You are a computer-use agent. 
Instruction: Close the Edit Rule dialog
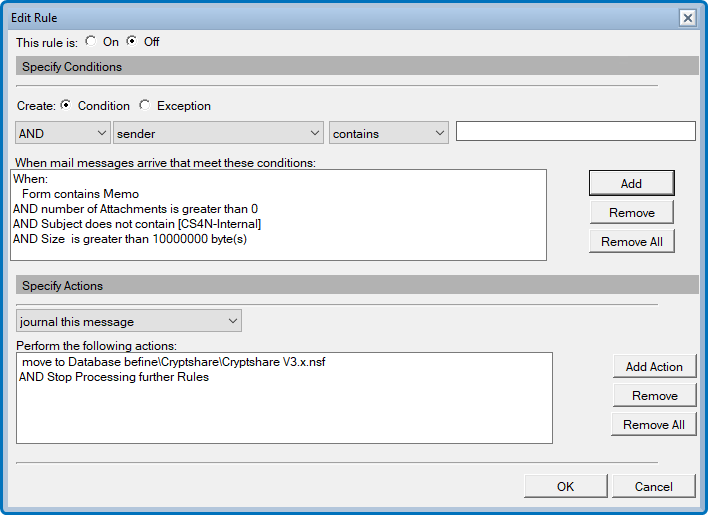[687, 18]
